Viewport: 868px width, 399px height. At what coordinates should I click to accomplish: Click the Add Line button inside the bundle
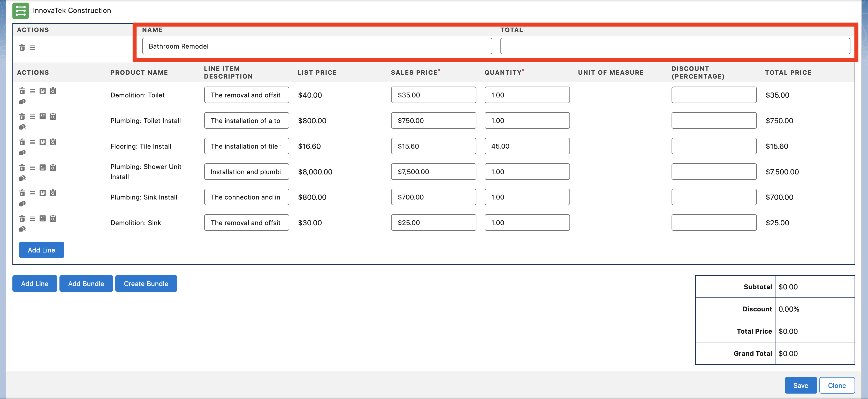point(41,250)
